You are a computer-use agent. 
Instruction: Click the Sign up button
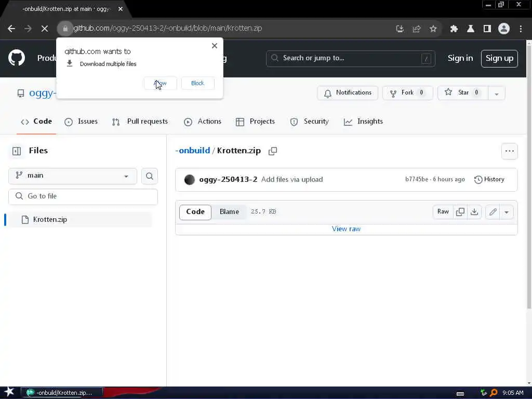point(499,59)
